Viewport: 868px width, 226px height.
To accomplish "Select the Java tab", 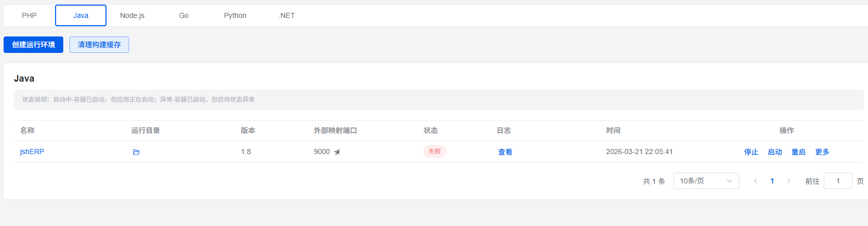I will 81,15.
